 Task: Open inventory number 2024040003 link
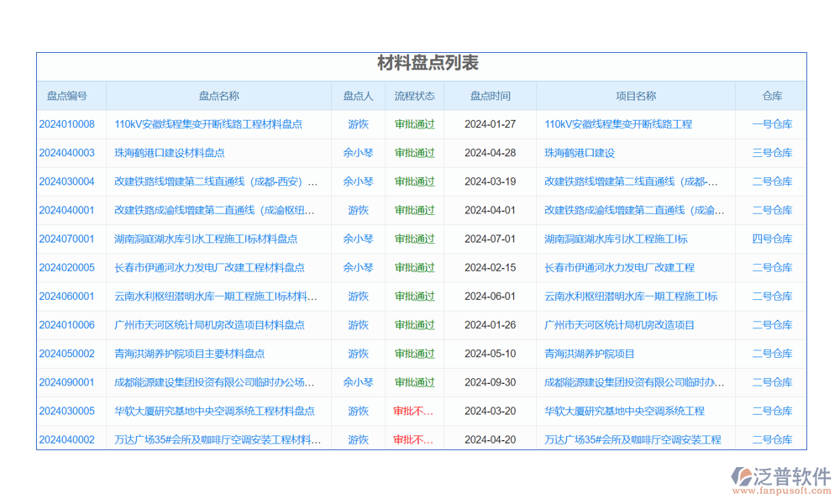[x=67, y=153]
